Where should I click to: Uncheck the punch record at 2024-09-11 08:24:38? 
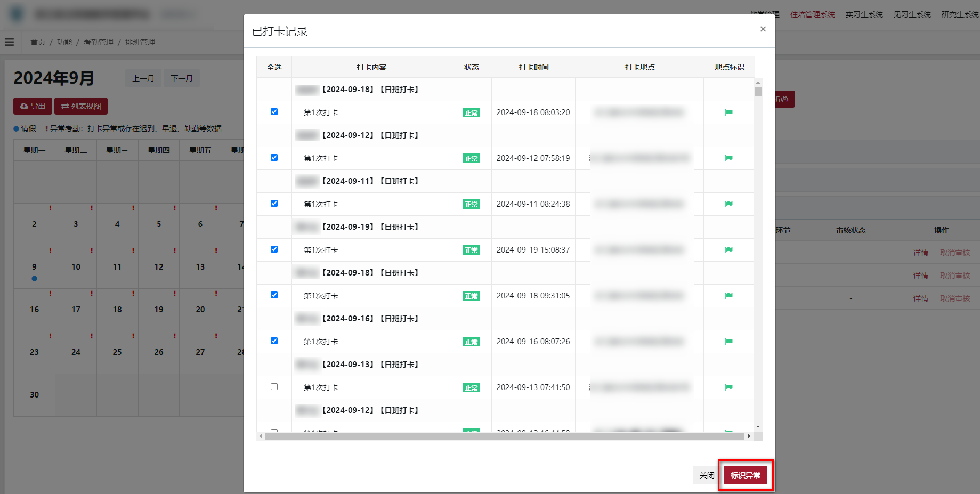tap(274, 203)
